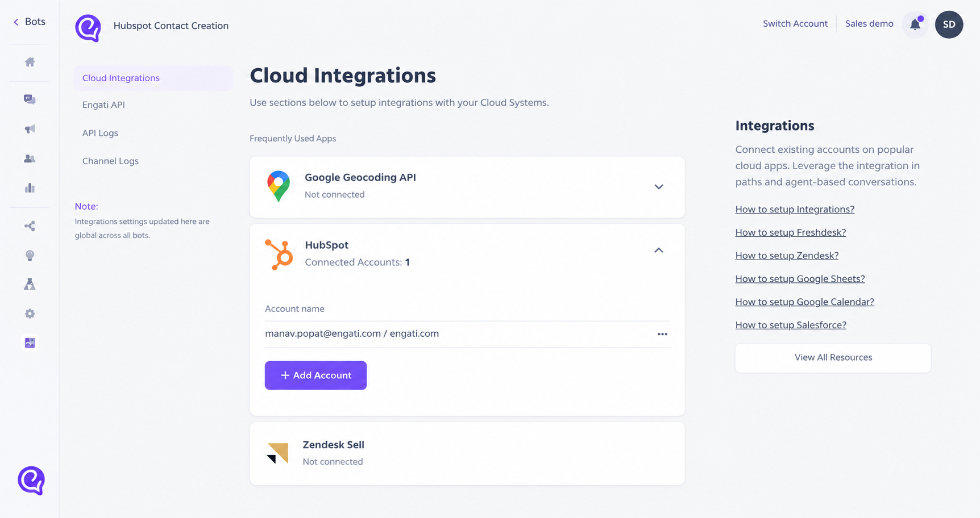
Task: Click the Hubspot Contact Creation bot name
Action: tap(171, 26)
